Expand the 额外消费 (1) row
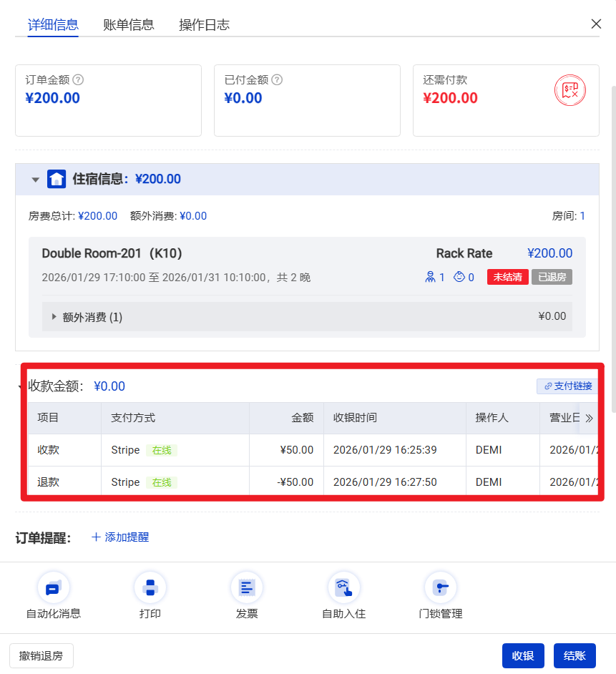Screen dimensions: 616x674 point(307,317)
